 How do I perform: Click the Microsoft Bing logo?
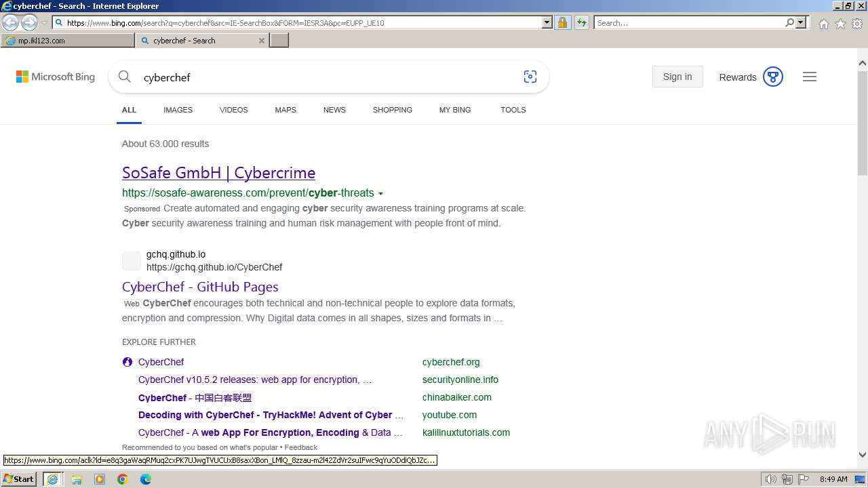coord(56,77)
